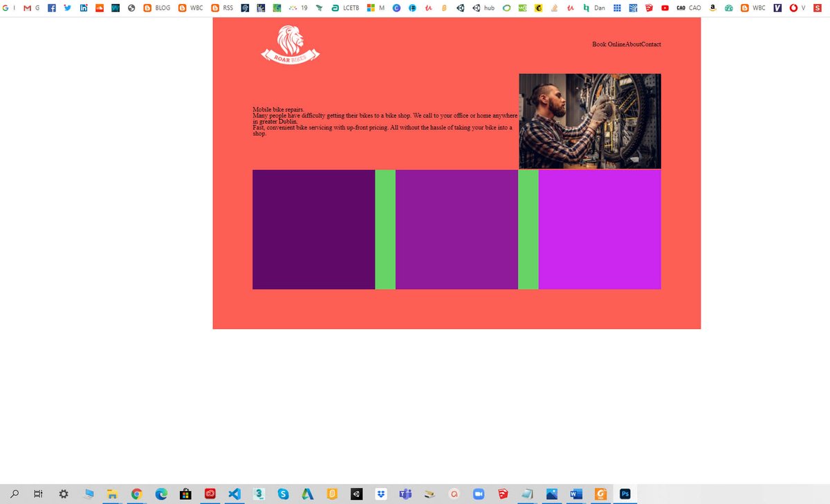Switch to Google Chrome on the taskbar

[x=136, y=494]
